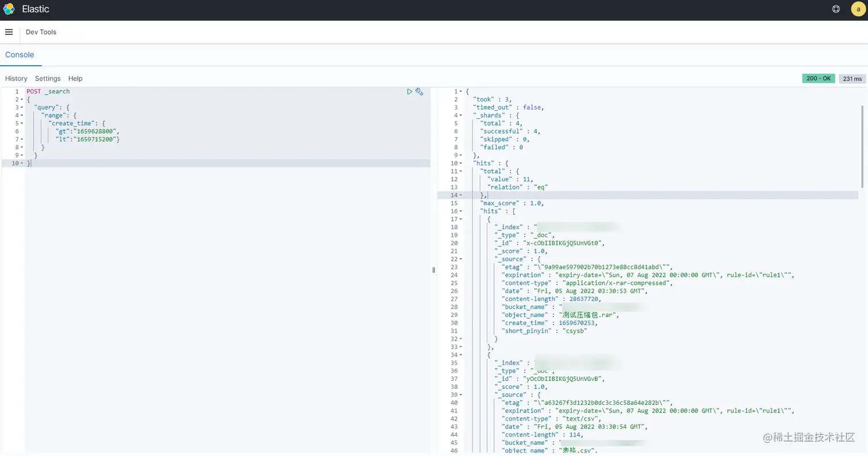Click the response pane vertical scrollbar

click(863, 146)
